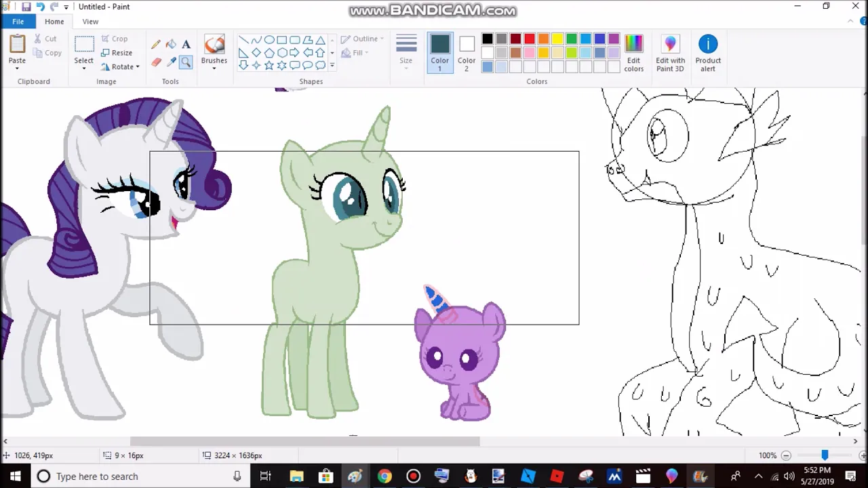Pick the black color swatch
The height and width of the screenshot is (488, 868).
[x=488, y=39]
